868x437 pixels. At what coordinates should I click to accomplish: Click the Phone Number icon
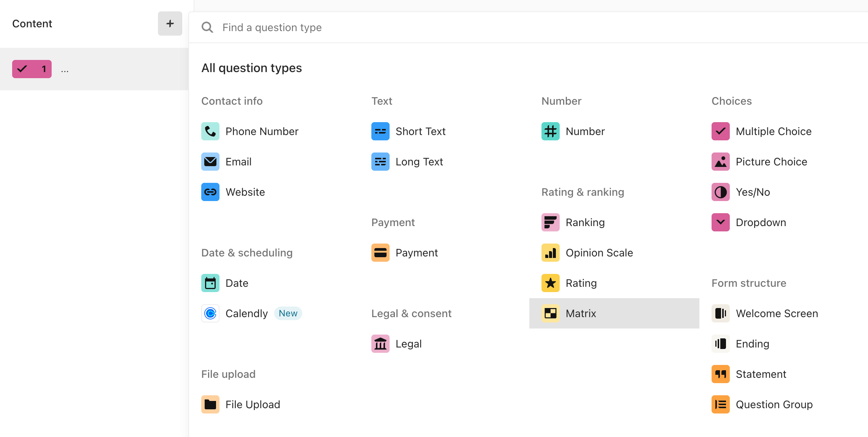(210, 131)
